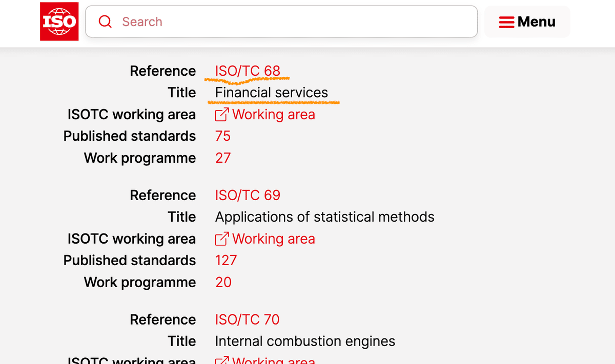Click the Financial services title text
Viewport: 615px width, 364px height.
[271, 93]
